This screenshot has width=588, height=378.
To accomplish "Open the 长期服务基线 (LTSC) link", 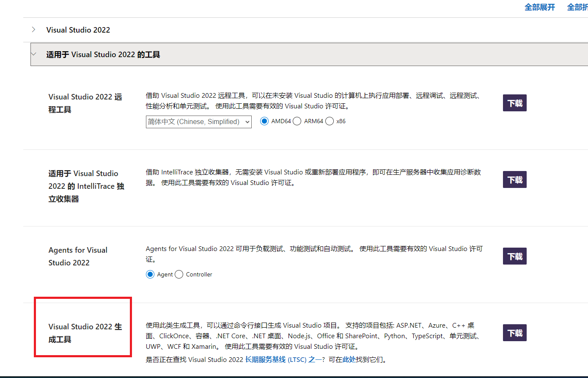I will pos(280,359).
